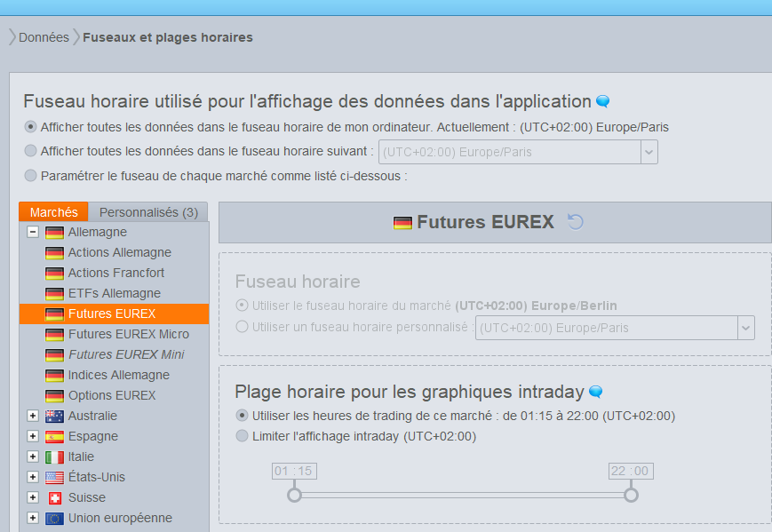772x532 pixels.
Task: Click European Union flag icon in tree
Action: tap(54, 518)
